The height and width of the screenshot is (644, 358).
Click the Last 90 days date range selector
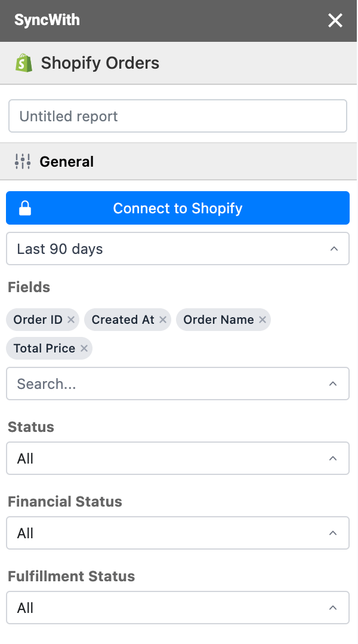point(178,249)
